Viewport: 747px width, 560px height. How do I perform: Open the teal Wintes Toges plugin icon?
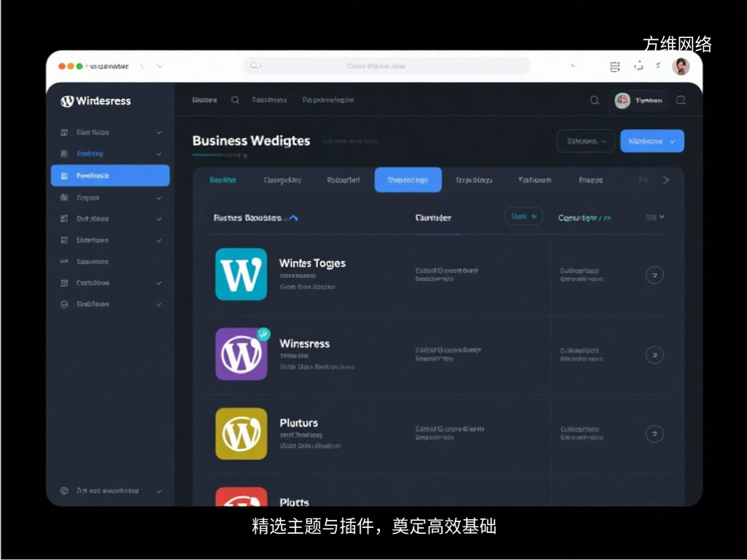click(x=241, y=274)
